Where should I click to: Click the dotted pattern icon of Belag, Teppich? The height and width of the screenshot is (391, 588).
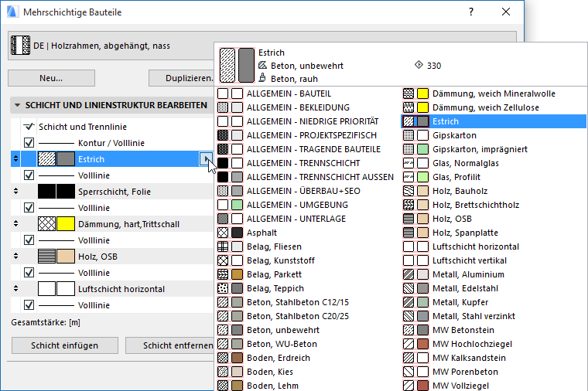click(223, 288)
